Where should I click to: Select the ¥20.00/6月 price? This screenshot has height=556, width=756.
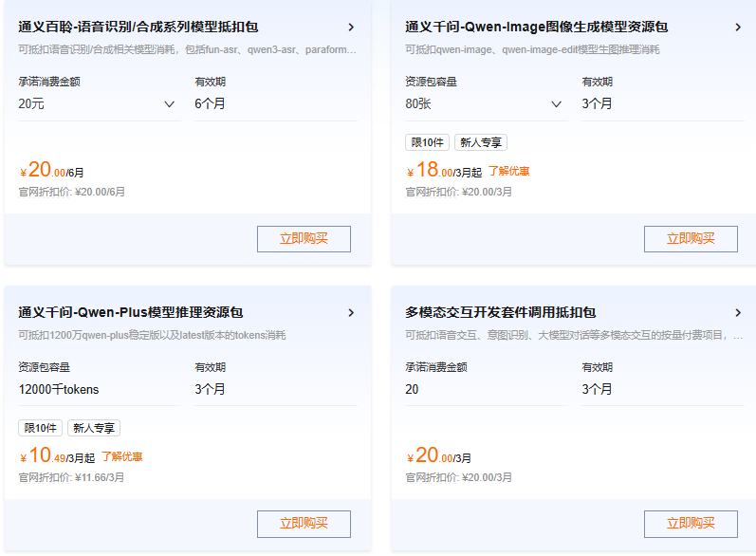51,170
